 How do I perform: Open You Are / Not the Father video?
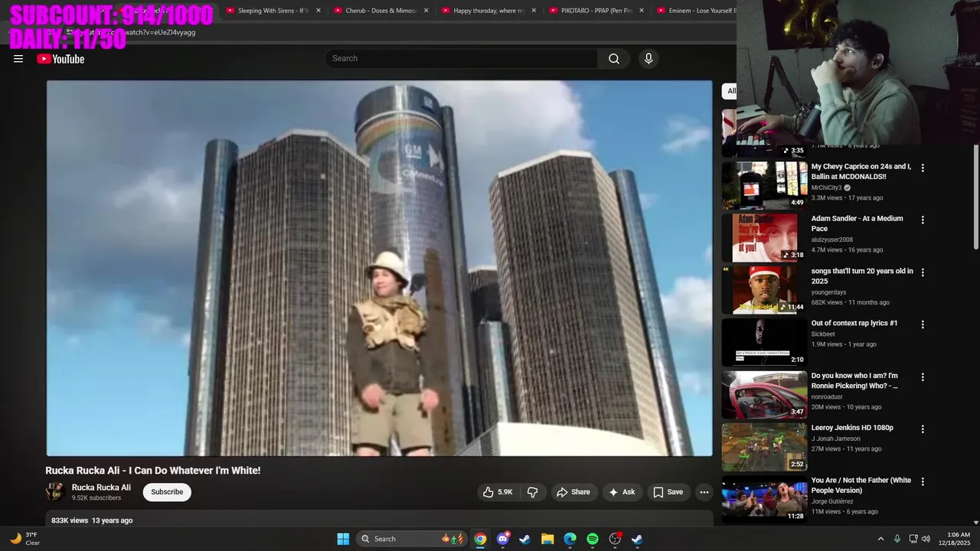tap(861, 485)
